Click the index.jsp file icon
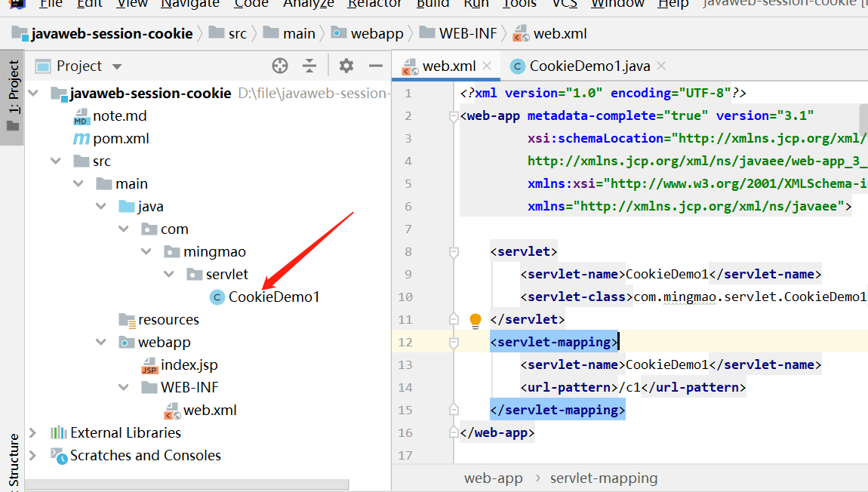 point(149,365)
